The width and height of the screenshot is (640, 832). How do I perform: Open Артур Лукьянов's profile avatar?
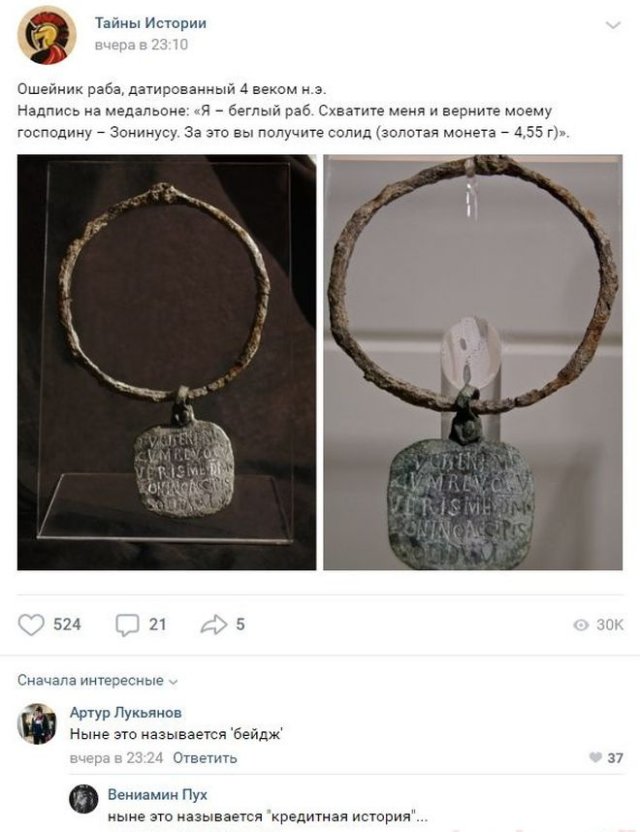(37, 724)
